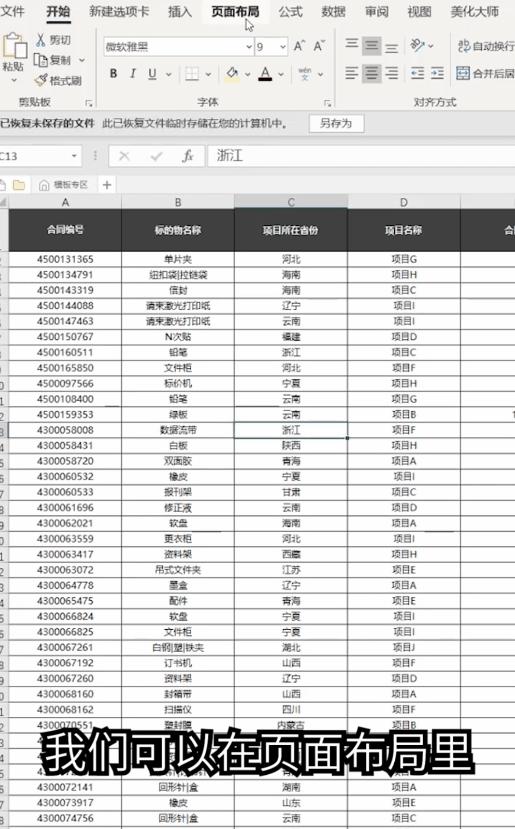Screen dimensions: 515x829
Task: Align cell text to the right
Action: (x=391, y=73)
